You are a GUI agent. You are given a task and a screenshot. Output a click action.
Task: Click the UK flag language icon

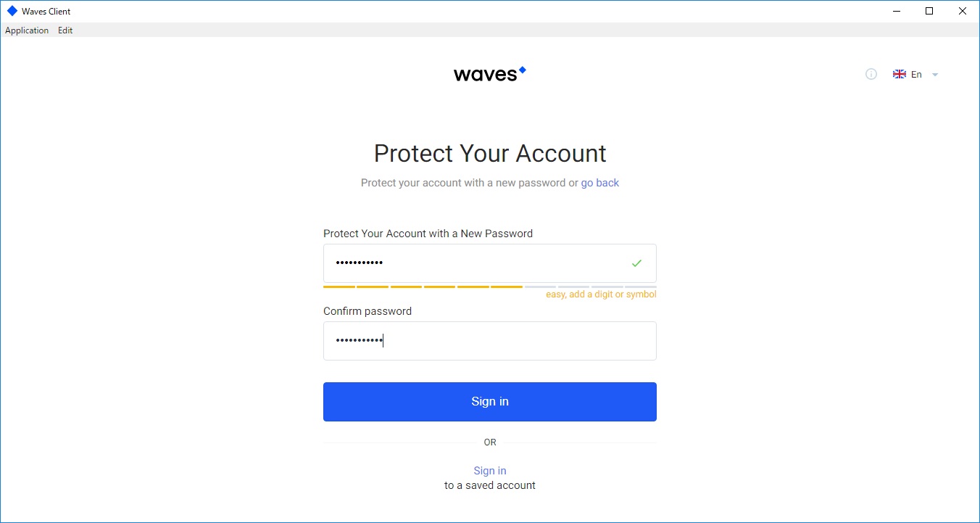[900, 74]
